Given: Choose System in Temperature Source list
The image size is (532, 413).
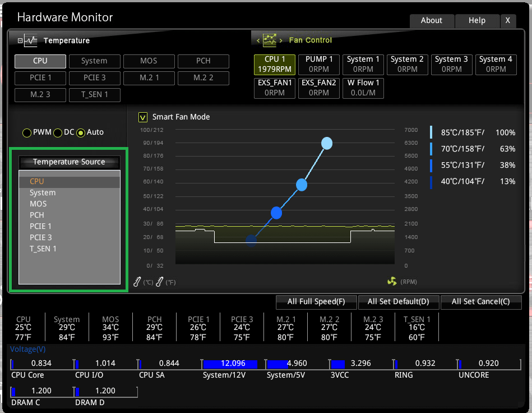Looking at the screenshot, I should [70, 193].
